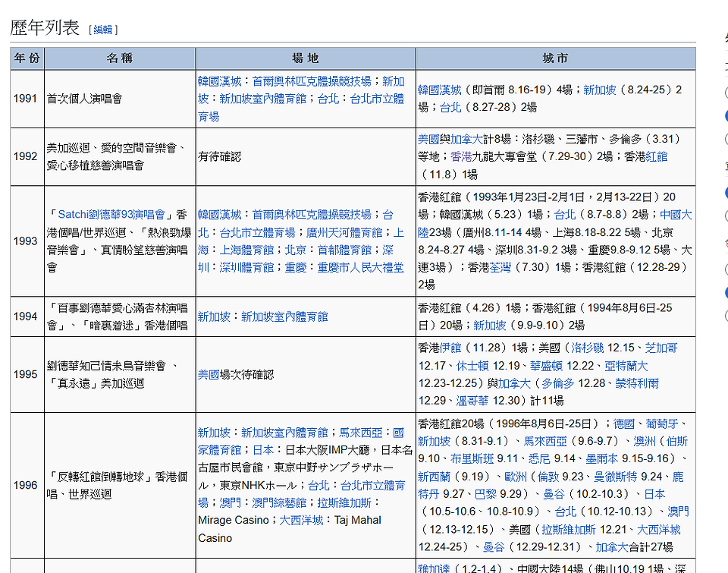Click 新加坡室內體育館 link in the 1994 row
This screenshot has height=573, width=728.
click(x=284, y=316)
